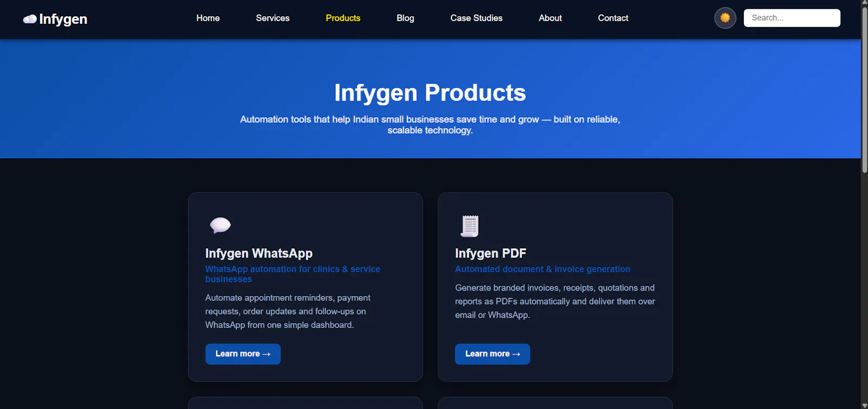Learn more about Infygen WhatsApp
This screenshot has width=868, height=409.
click(x=243, y=354)
